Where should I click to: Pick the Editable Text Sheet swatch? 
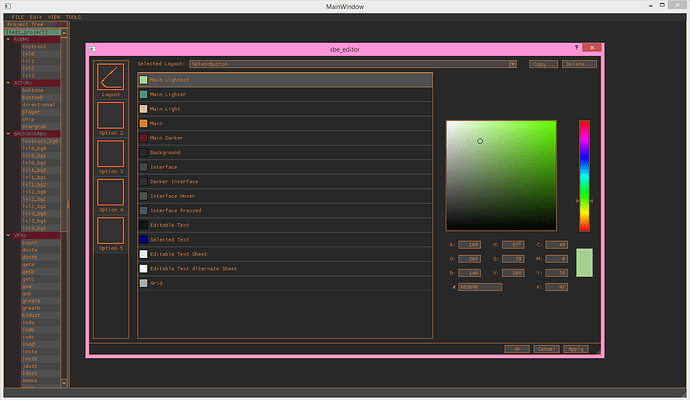point(143,254)
